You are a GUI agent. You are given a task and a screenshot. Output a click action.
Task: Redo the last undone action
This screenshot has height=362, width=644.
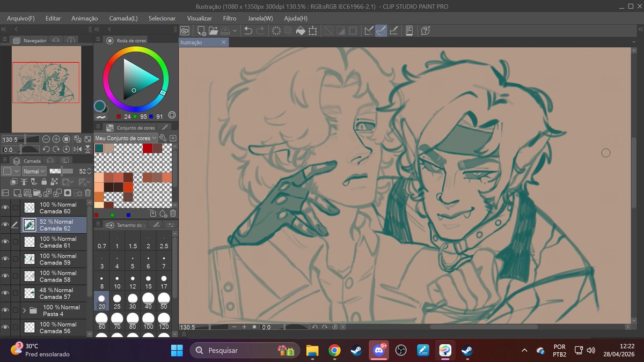(260, 31)
